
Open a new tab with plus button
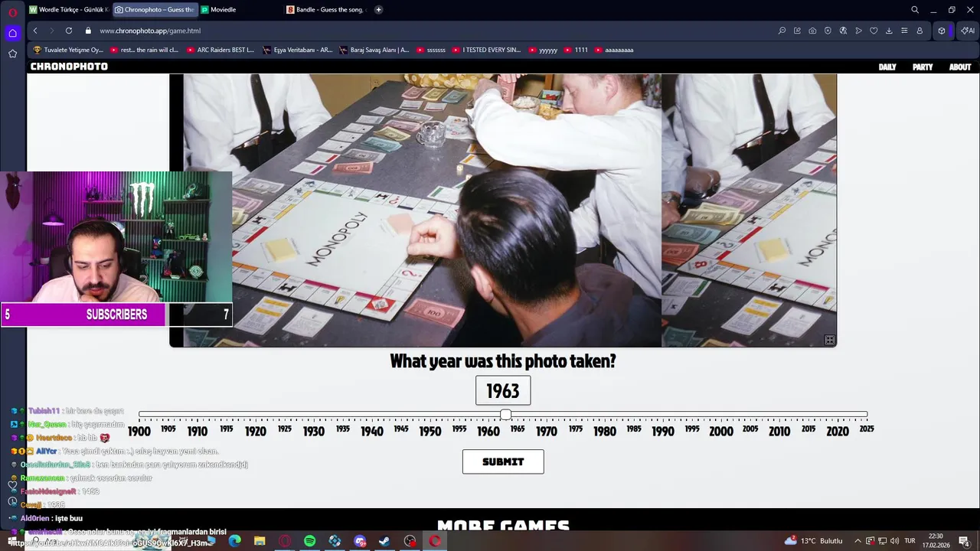tap(378, 10)
